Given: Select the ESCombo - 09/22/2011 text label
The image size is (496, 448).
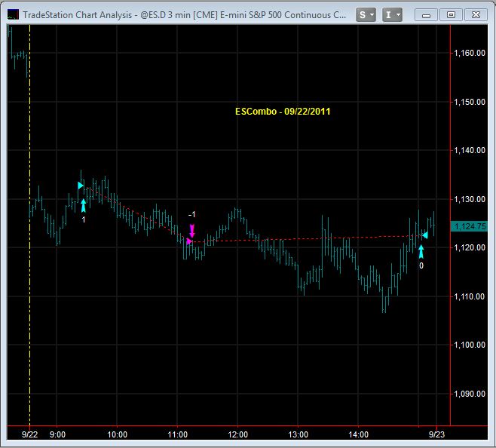Looking at the screenshot, I should point(283,112).
